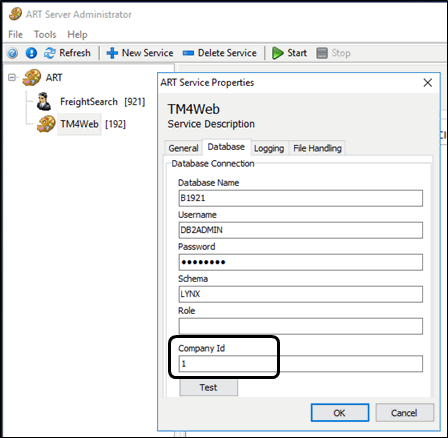Switch to the General tab
Viewport: 448px width, 438px height.
tap(183, 148)
